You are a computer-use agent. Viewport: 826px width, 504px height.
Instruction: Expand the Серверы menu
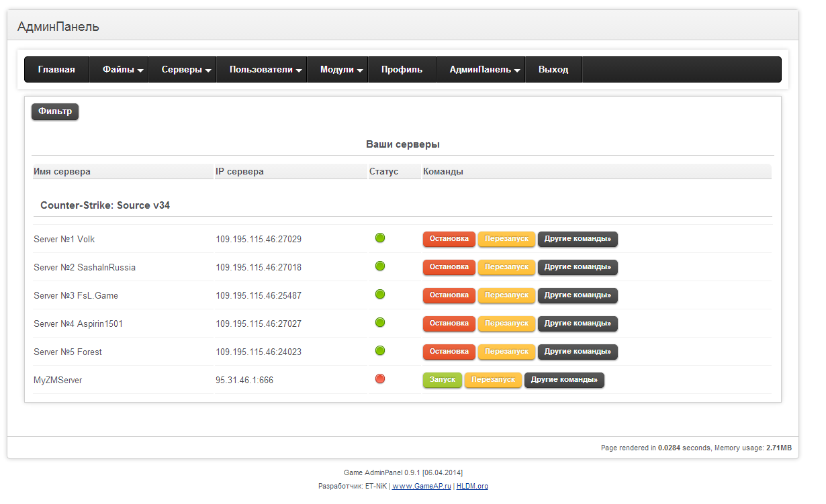pos(186,70)
